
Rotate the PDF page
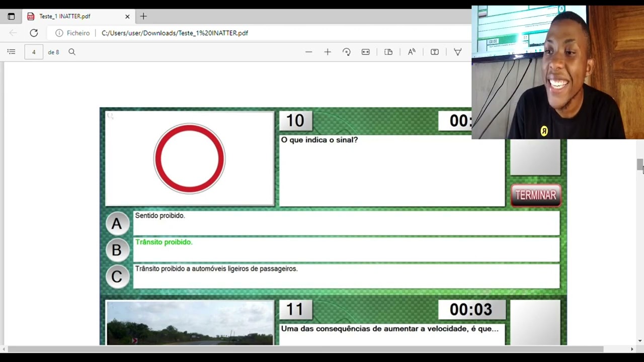click(347, 52)
